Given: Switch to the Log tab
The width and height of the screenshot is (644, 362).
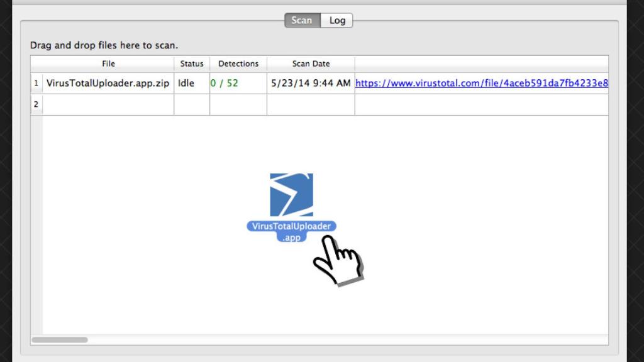Looking at the screenshot, I should click(337, 20).
